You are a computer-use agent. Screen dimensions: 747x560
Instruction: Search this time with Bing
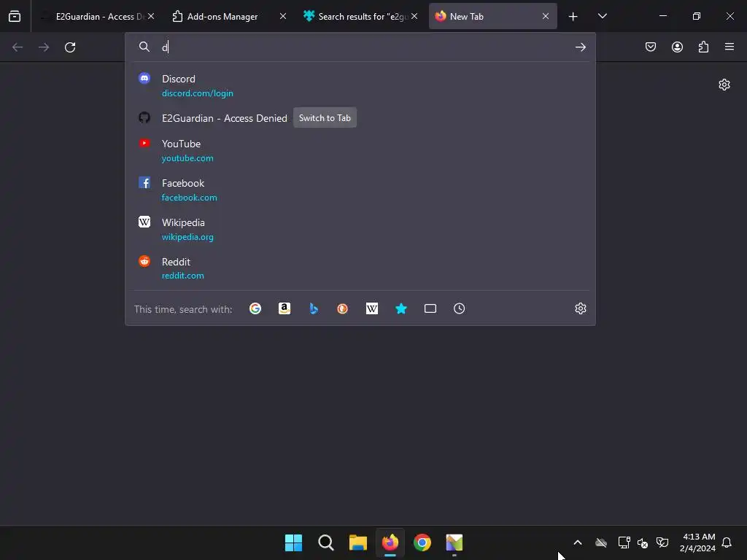click(314, 308)
